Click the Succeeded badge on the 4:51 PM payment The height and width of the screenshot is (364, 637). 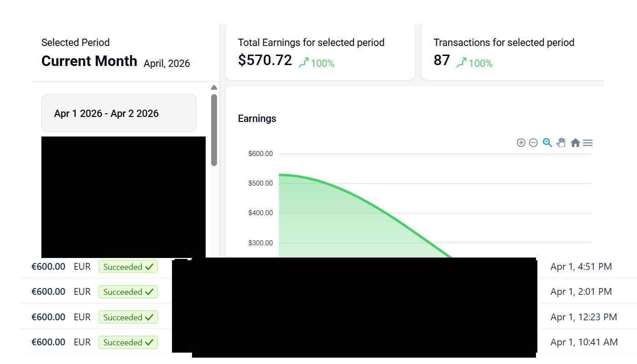[x=128, y=267]
